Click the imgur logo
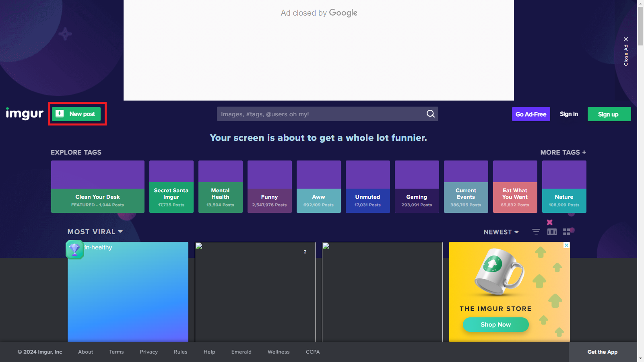 pyautogui.click(x=25, y=114)
